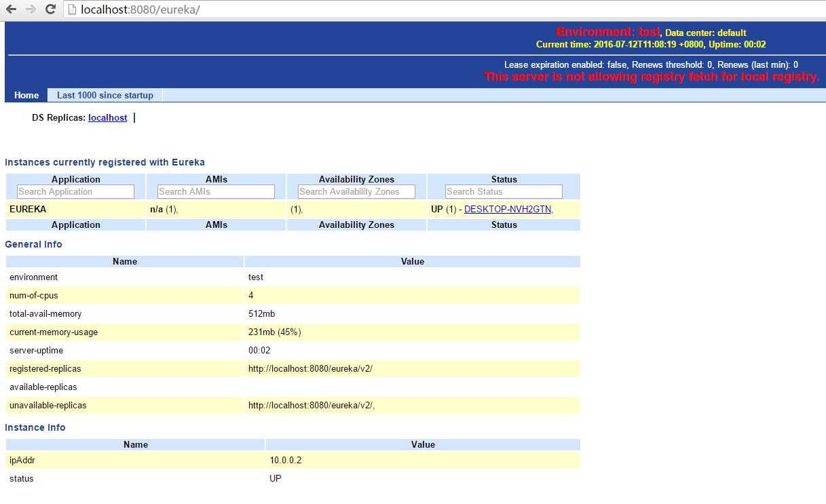826x504 pixels.
Task: Open the localhost DS replica link
Action: pyautogui.click(x=108, y=117)
